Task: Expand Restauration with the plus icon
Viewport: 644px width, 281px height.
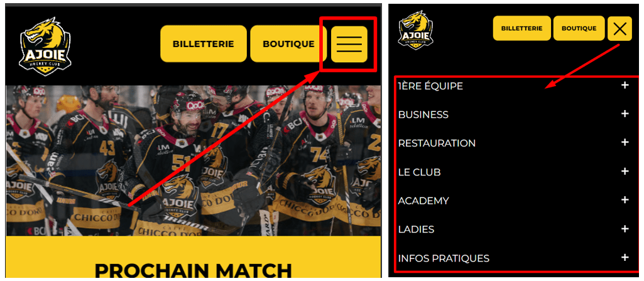Action: [x=625, y=143]
